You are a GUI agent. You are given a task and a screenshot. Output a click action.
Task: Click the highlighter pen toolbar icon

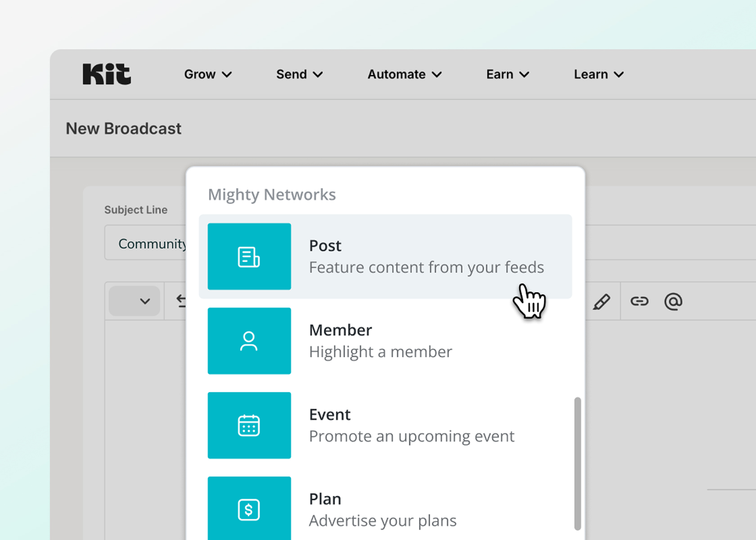point(601,301)
